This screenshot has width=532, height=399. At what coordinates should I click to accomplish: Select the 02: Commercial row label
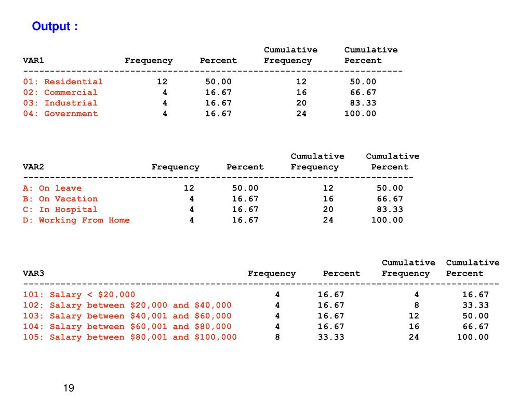(60, 92)
